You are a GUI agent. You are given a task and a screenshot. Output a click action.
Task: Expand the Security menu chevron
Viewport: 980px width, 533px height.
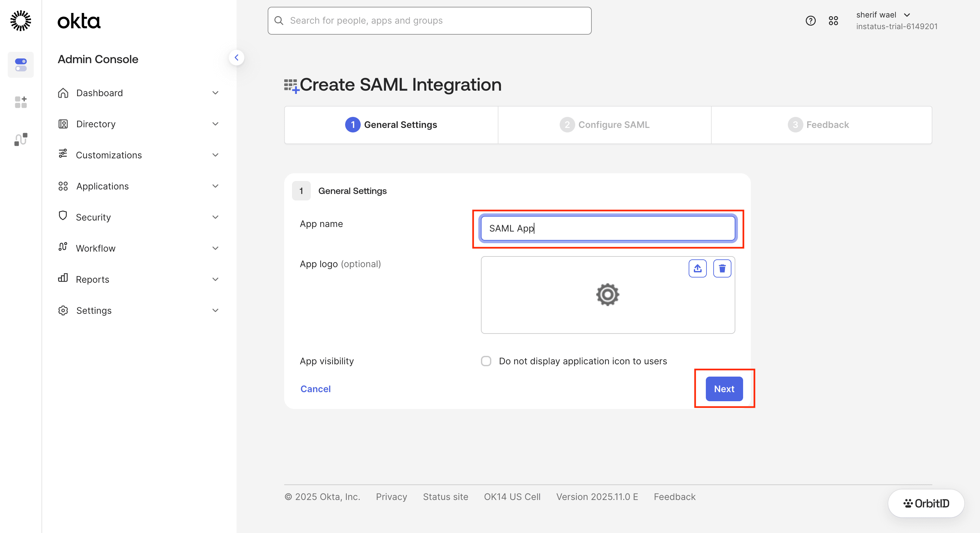point(215,217)
